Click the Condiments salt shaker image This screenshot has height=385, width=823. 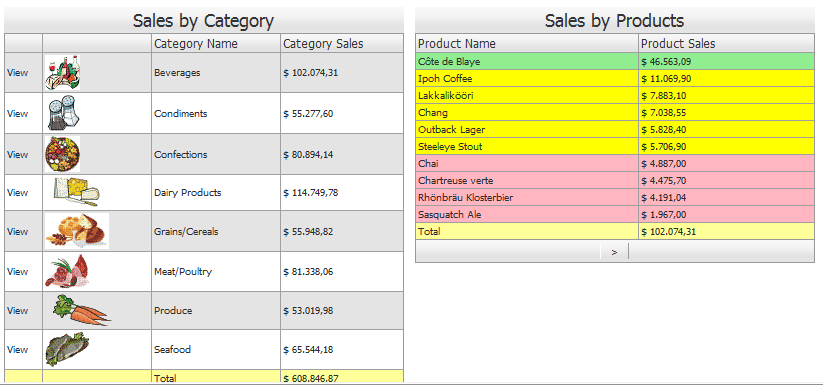pyautogui.click(x=62, y=113)
